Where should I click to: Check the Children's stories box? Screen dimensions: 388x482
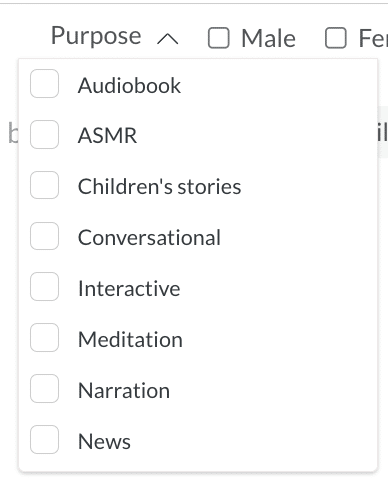[x=44, y=185]
